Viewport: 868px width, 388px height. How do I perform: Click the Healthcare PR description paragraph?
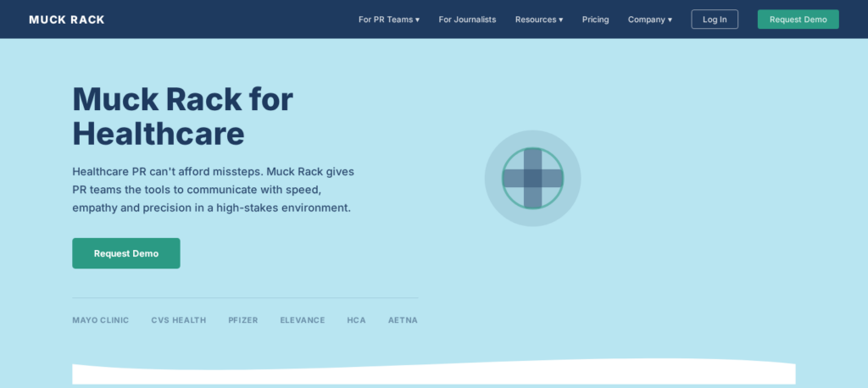coord(213,189)
